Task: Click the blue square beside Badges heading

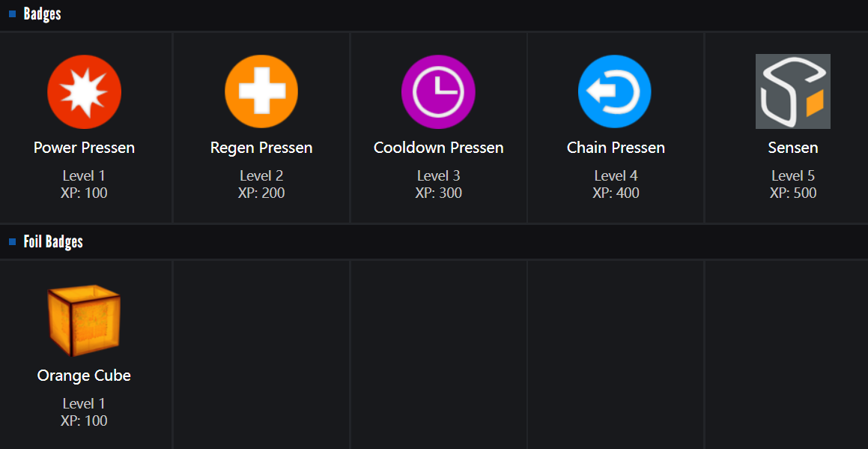Action: [x=12, y=14]
